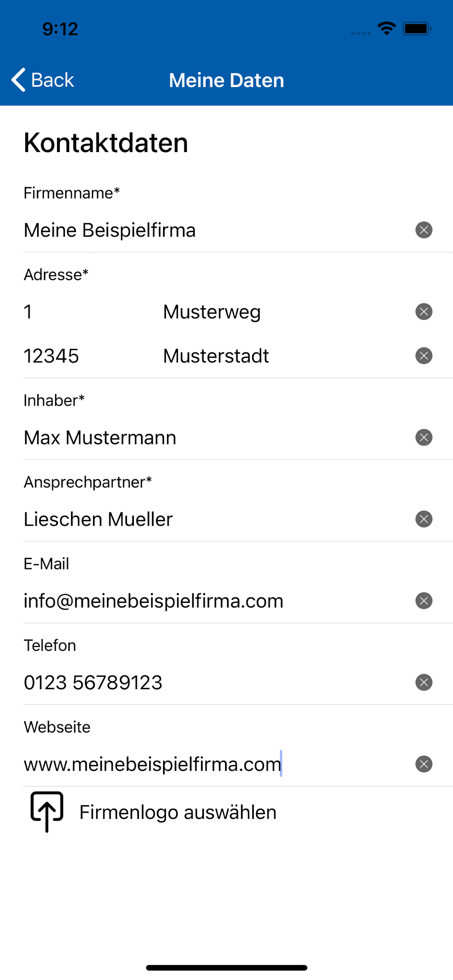The image size is (453, 980).
Task: Clear the Firmenname field with its X icon
Action: 424,230
